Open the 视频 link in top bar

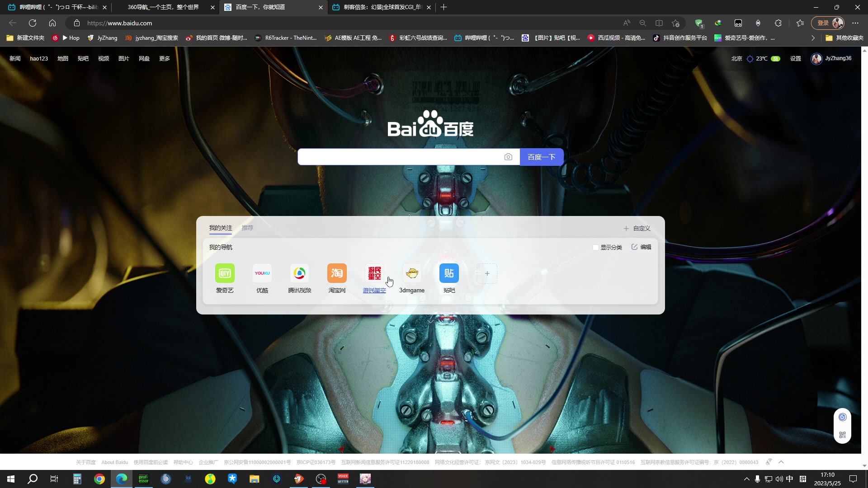[x=104, y=59]
